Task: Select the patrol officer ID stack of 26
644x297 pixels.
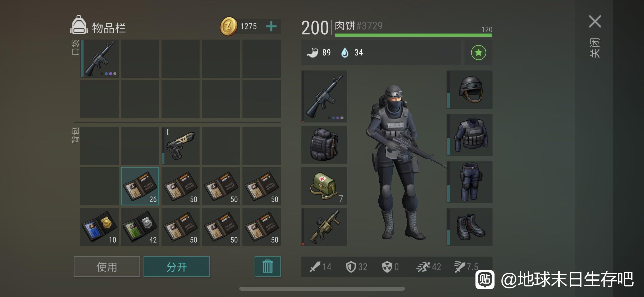Action: point(140,186)
